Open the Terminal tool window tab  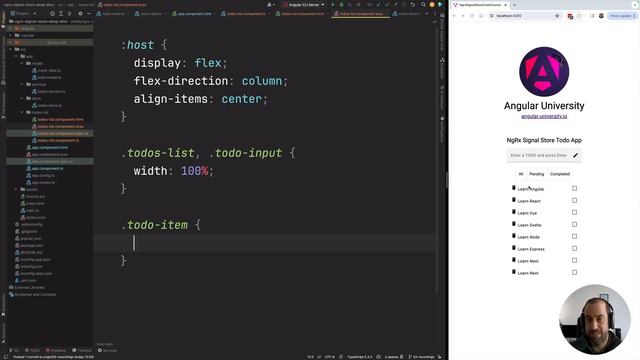(82, 350)
